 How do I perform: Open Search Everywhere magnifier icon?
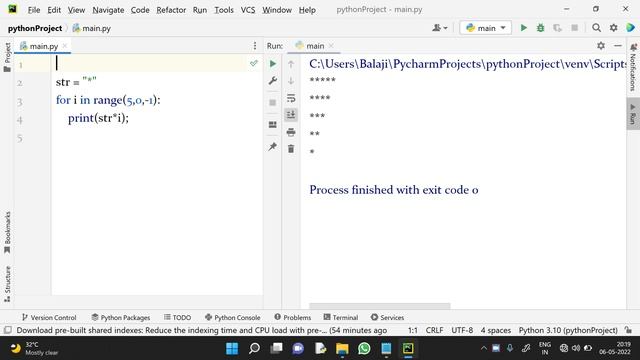pos(596,28)
